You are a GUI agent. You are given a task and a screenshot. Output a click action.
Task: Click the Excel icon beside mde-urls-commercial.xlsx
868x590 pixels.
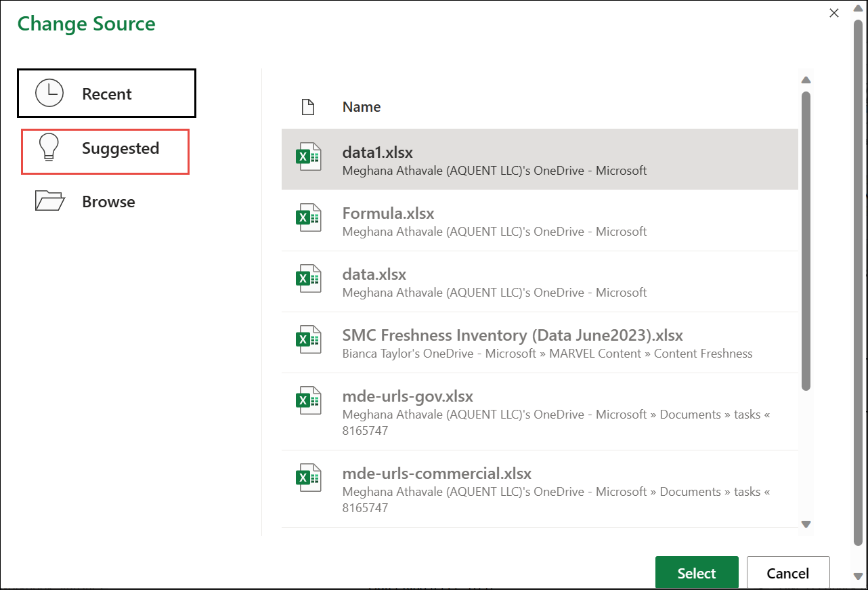click(309, 478)
